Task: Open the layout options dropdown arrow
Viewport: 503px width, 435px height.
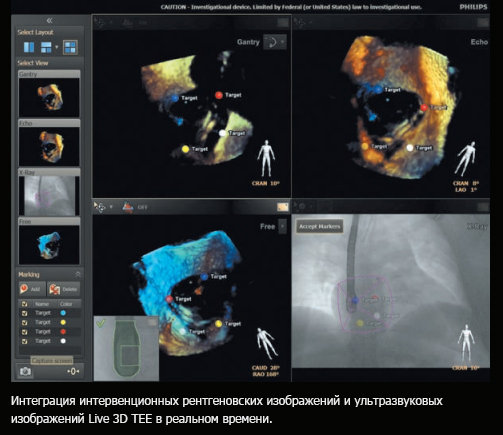Action: 56,47
